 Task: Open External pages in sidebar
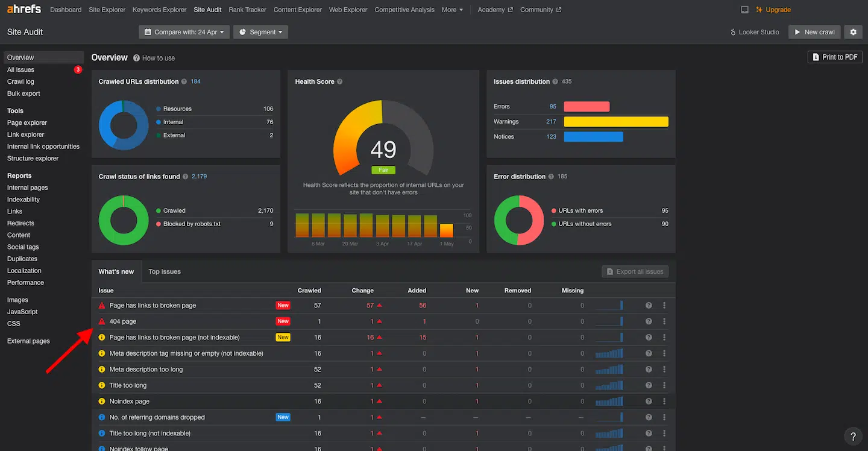tap(28, 341)
